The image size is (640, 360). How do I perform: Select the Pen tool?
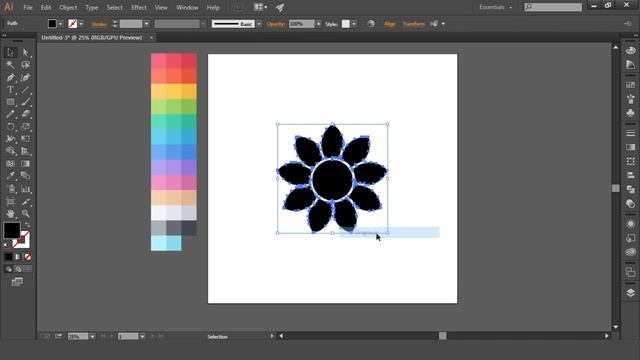pyautogui.click(x=11, y=78)
